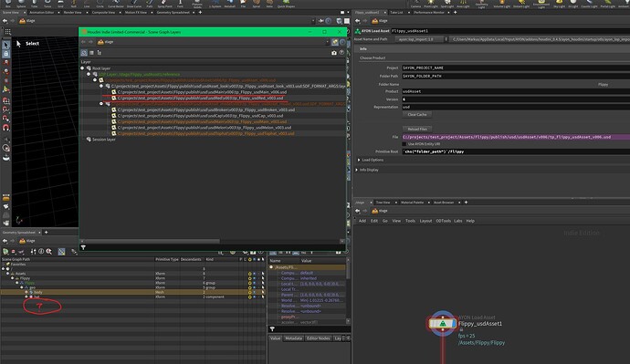Click the camera snapshot icon in Scene Graph Layers
The width and height of the screenshot is (630, 364).
334,53
